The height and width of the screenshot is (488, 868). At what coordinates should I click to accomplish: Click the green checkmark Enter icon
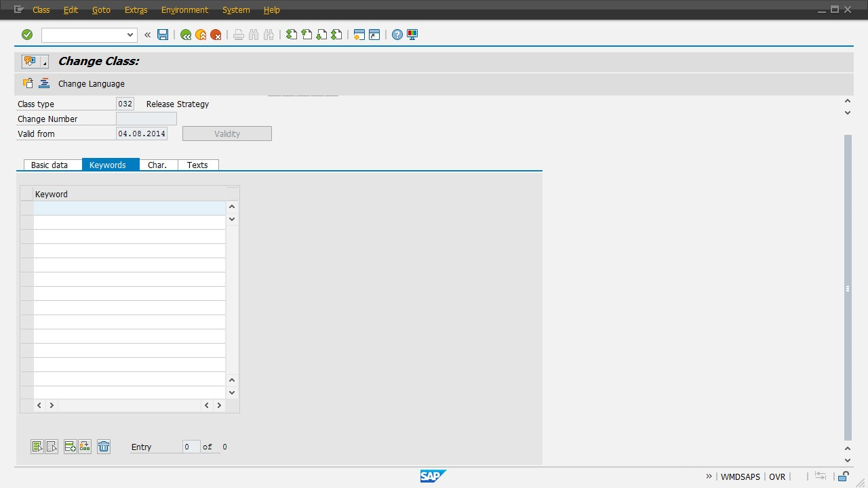(x=27, y=35)
